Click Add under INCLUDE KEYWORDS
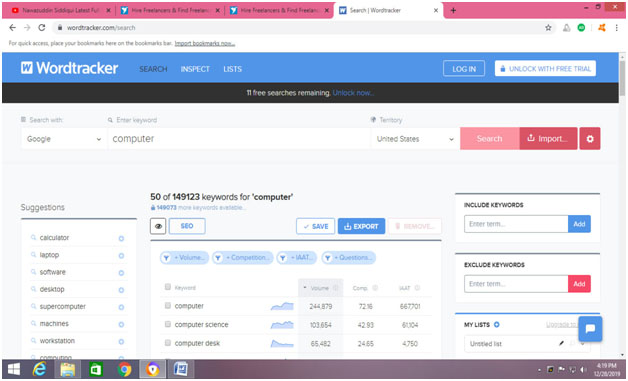The width and height of the screenshot is (628, 381). pos(579,224)
